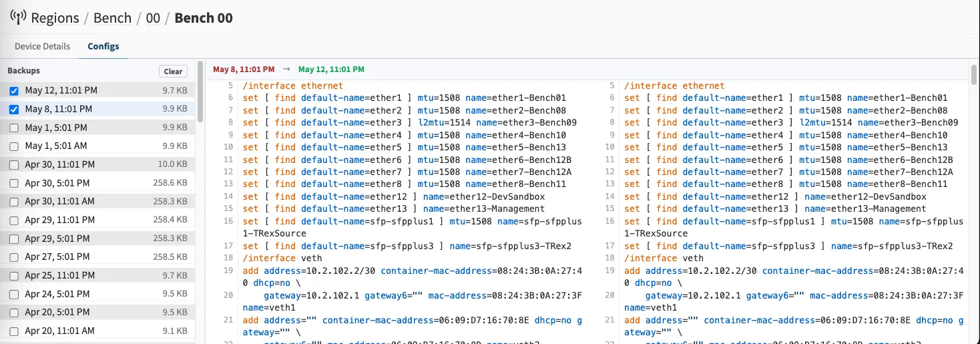Open the Regions breadcrumb link
The height and width of the screenshot is (344, 980).
pos(55,18)
